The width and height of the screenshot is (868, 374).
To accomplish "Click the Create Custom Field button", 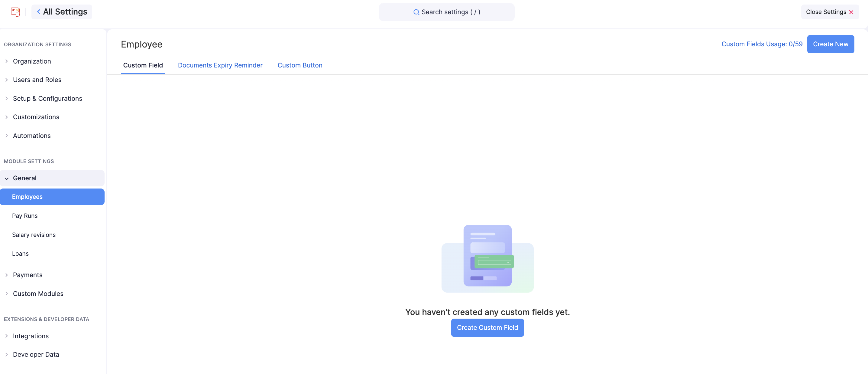I will click(x=487, y=327).
